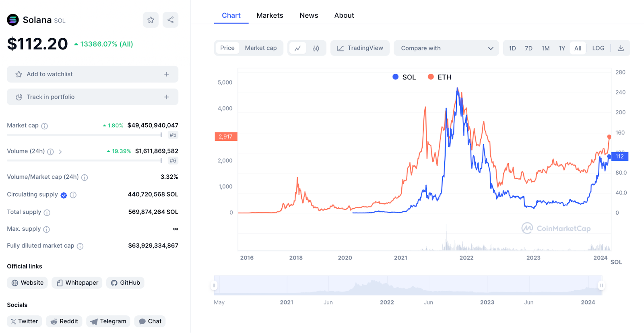
Task: Download chart data using download icon
Action: tap(621, 48)
